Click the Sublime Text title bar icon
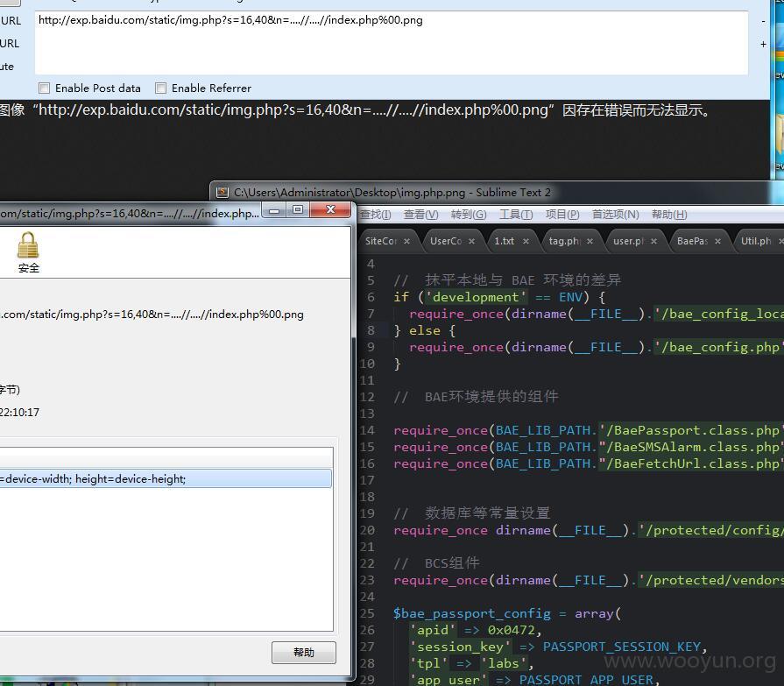 (x=222, y=193)
